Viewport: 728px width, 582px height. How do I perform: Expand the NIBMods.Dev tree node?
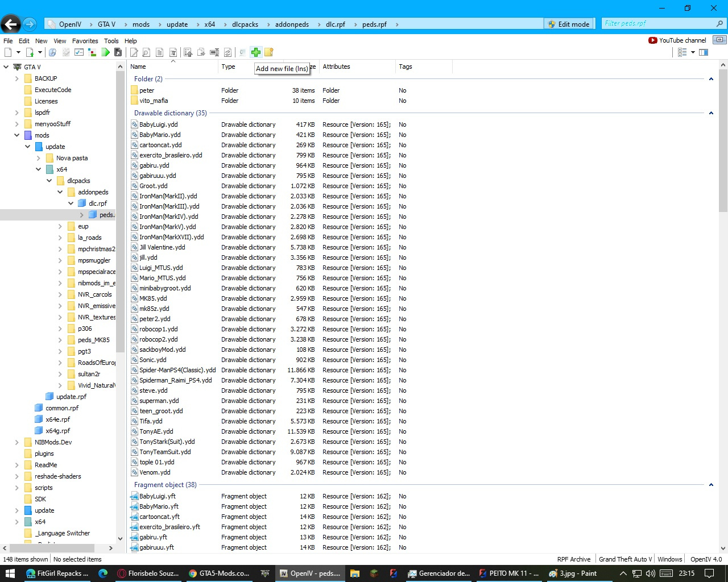[x=16, y=442]
